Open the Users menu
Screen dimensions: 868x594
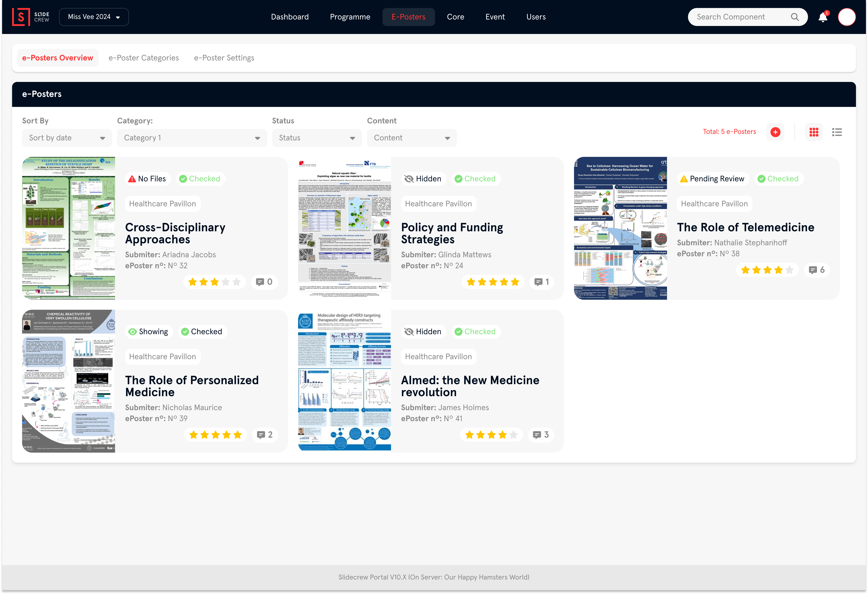click(536, 17)
